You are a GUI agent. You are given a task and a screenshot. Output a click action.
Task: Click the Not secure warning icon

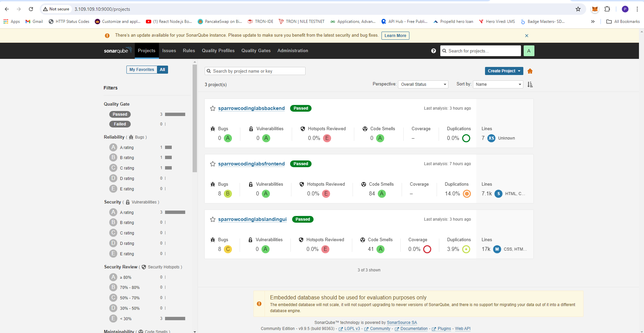coord(45,9)
